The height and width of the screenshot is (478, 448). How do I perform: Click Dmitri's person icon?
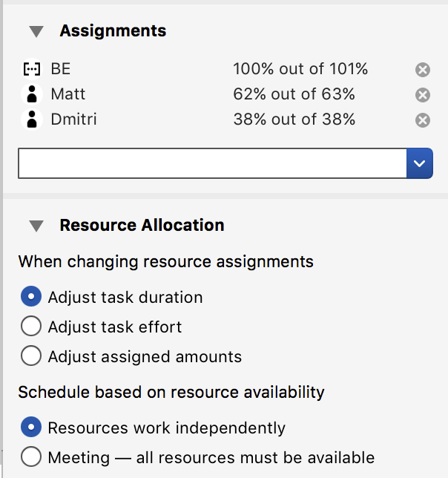[x=32, y=119]
